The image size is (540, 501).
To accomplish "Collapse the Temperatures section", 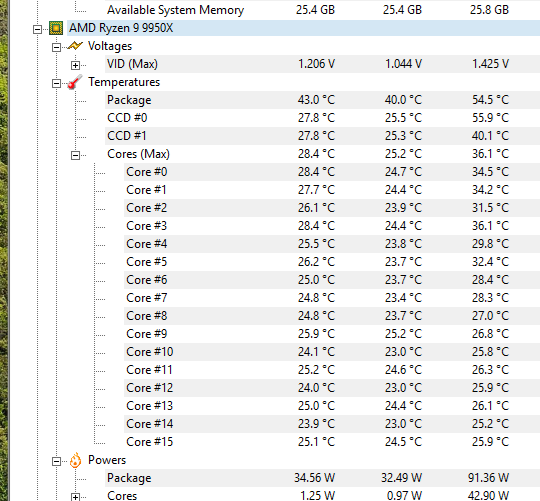I will click(56, 83).
